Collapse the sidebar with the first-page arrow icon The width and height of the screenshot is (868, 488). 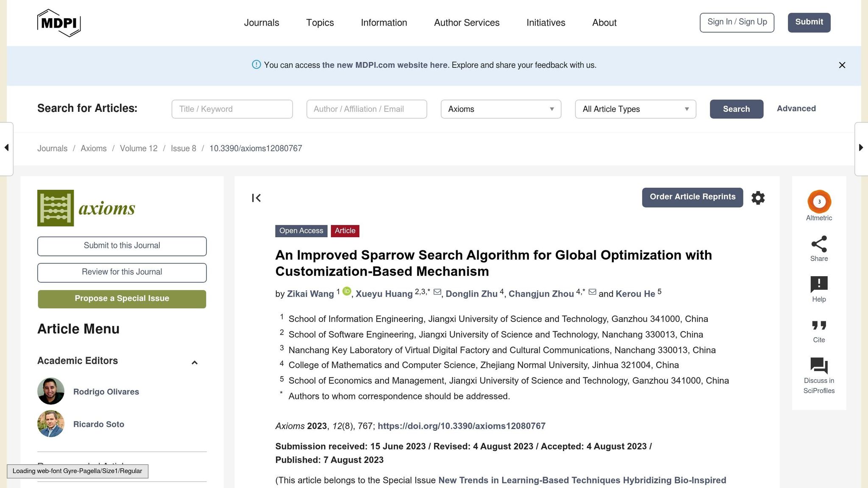tap(256, 198)
